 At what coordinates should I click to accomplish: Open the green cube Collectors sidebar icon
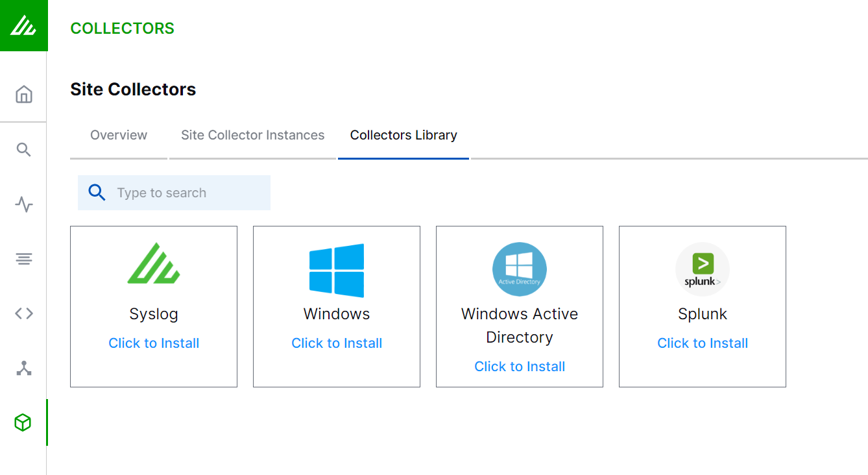pyautogui.click(x=23, y=423)
